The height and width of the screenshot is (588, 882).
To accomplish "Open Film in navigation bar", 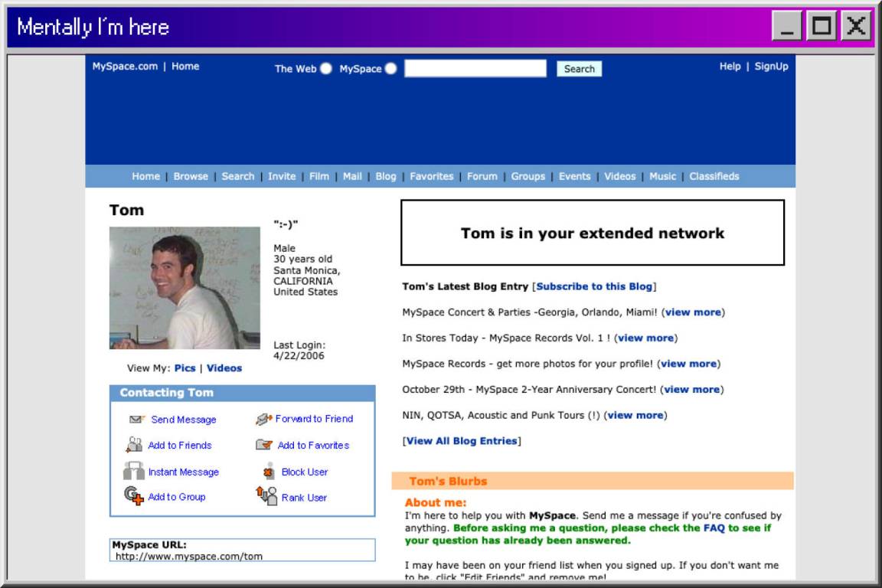I will tap(319, 176).
